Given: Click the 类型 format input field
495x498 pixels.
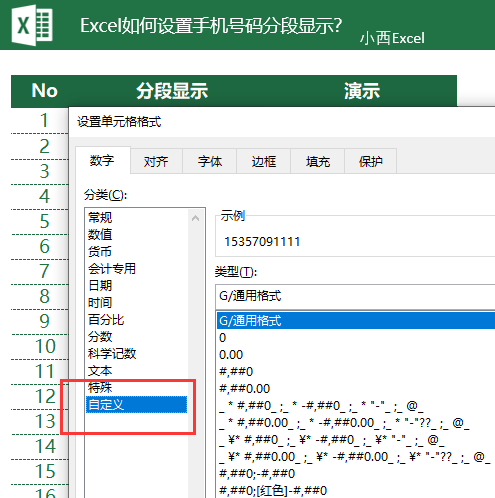Looking at the screenshot, I should (355, 296).
